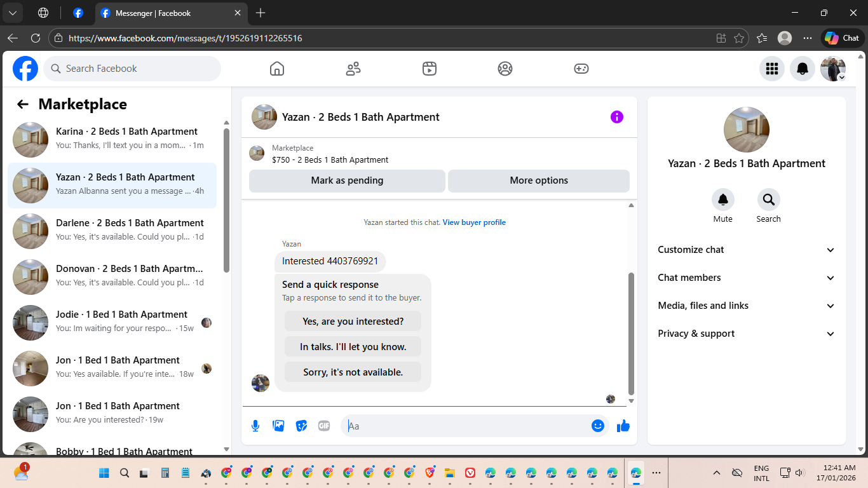
Task: Click the browser refresh icon
Action: pos(36,38)
